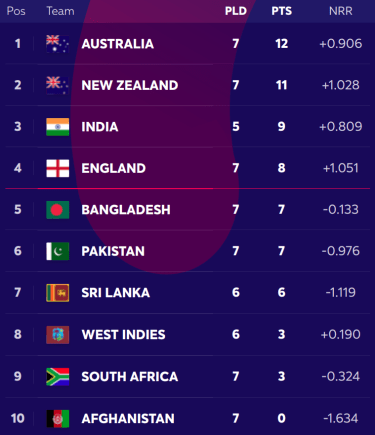The image size is (375, 435).
Task: Sort table by PTS column header
Action: pyautogui.click(x=282, y=11)
